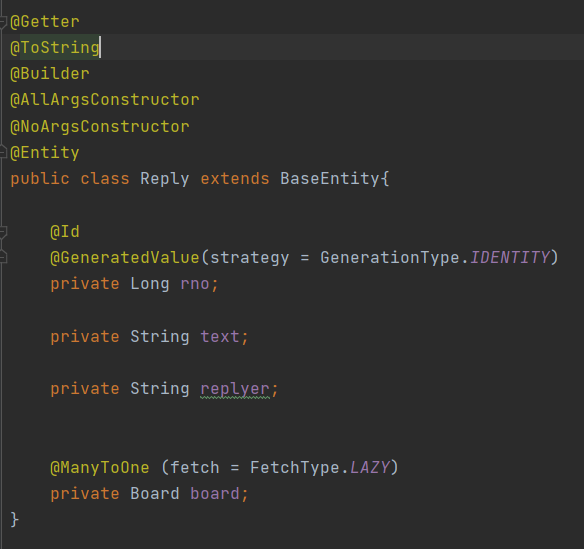The height and width of the screenshot is (549, 584).
Task: Click the text field name
Action: (x=220, y=337)
